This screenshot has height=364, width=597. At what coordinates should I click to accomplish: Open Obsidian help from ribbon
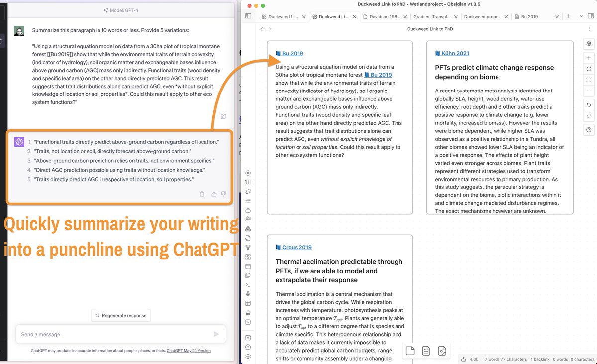click(x=248, y=347)
